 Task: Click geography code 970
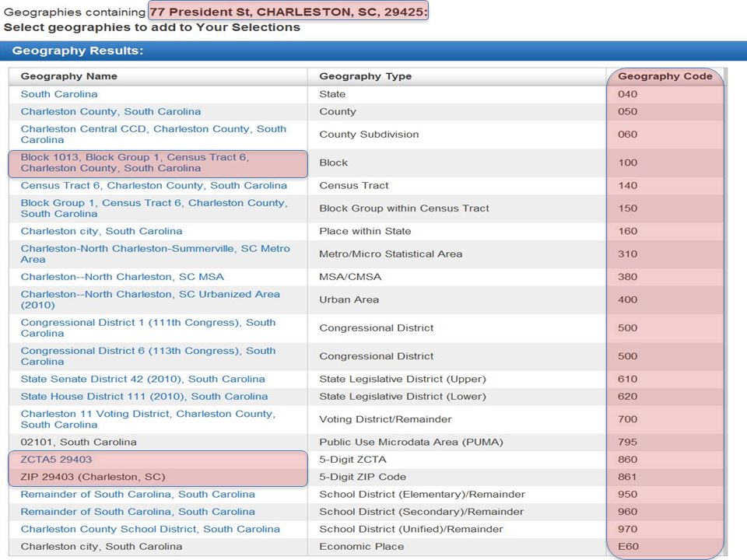coord(627,530)
